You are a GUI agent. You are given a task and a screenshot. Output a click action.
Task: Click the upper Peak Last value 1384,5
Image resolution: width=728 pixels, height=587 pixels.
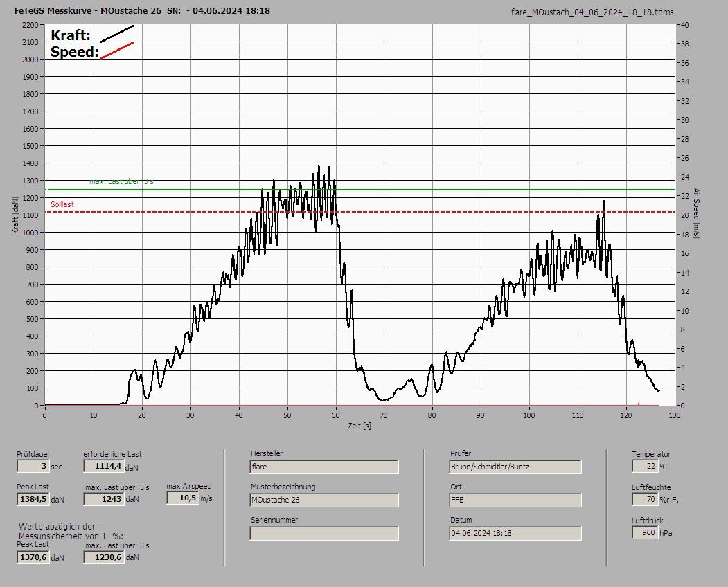(33, 499)
